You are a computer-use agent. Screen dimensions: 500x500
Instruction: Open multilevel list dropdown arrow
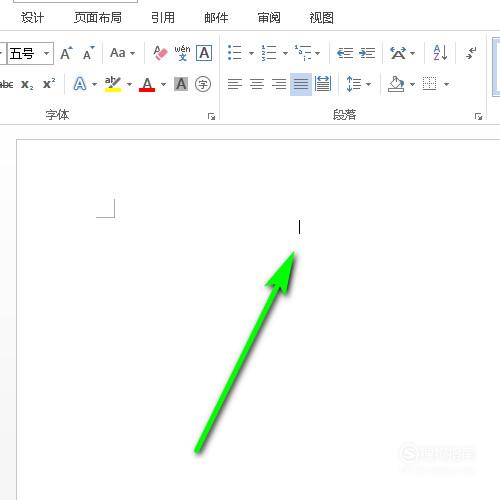[318, 53]
